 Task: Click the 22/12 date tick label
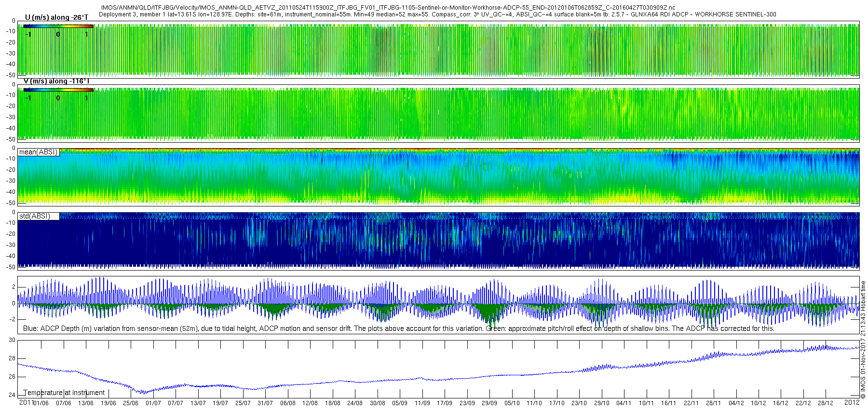[x=803, y=403]
